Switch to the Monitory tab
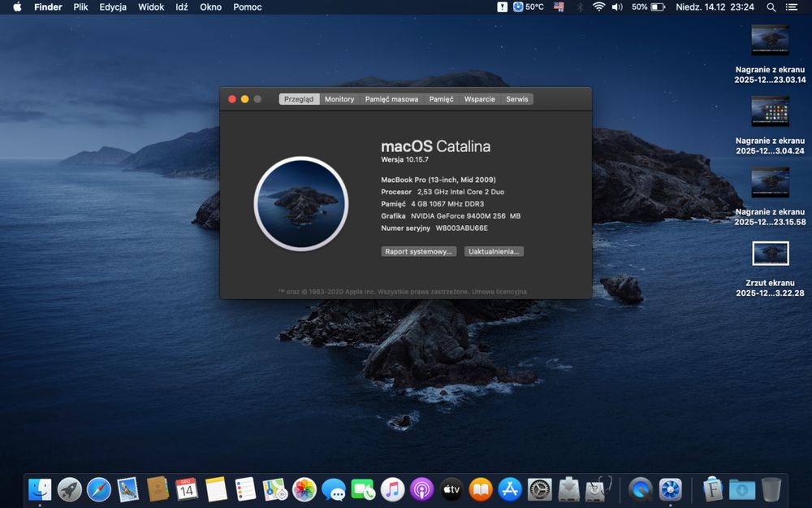The width and height of the screenshot is (812, 508). coord(339,99)
